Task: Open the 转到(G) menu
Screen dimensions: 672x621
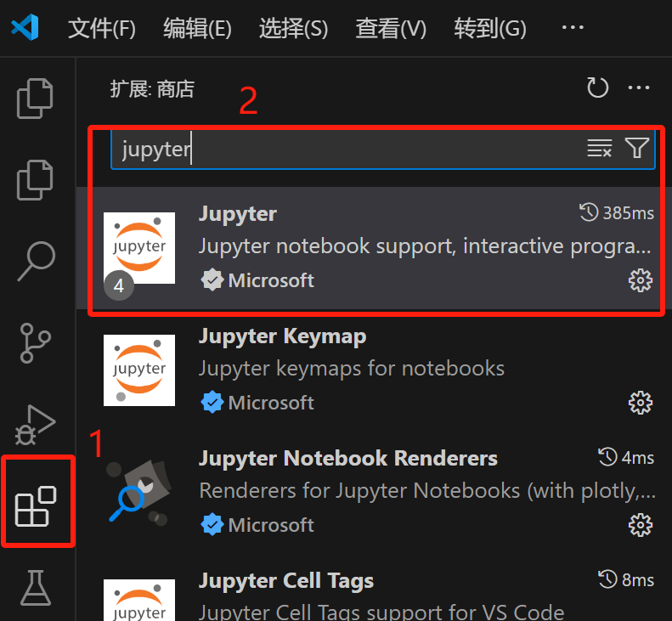Action: (x=490, y=28)
